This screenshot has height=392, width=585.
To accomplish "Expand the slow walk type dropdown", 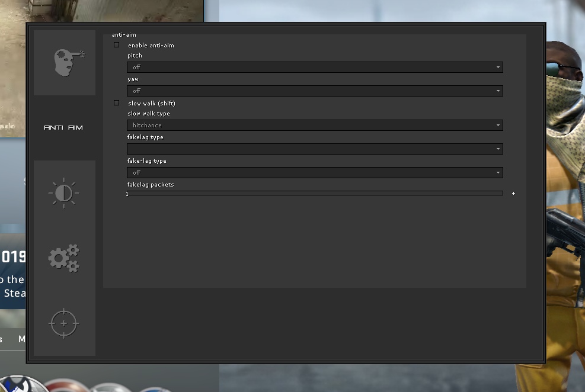I will coord(315,125).
